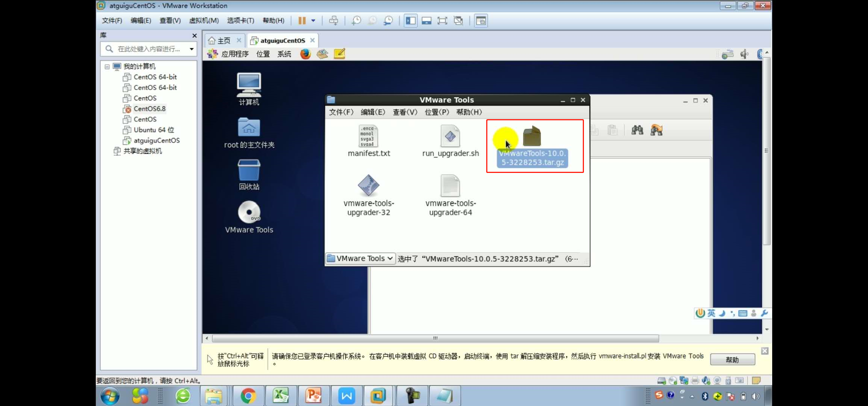
Task: Select the run_upgrader.sh file
Action: [x=450, y=141]
